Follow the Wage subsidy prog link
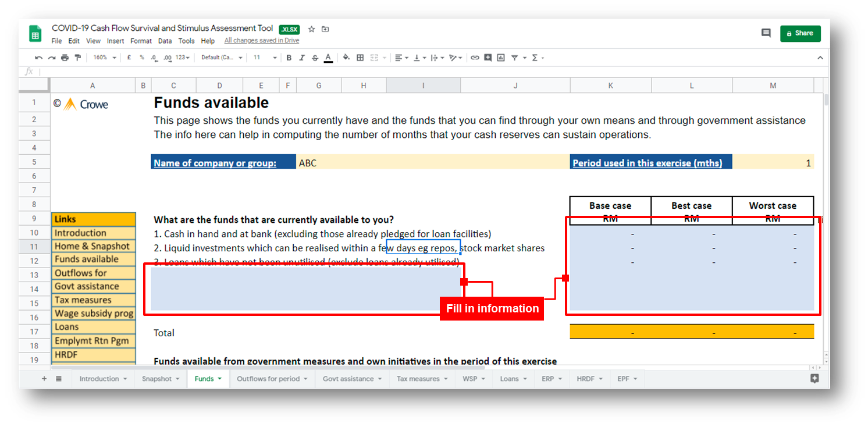 coord(94,314)
